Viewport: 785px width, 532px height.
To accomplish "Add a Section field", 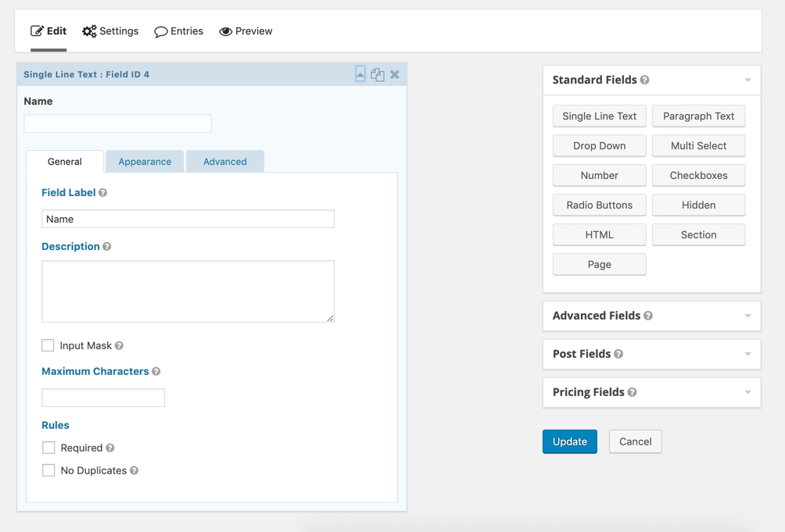I will coord(698,234).
